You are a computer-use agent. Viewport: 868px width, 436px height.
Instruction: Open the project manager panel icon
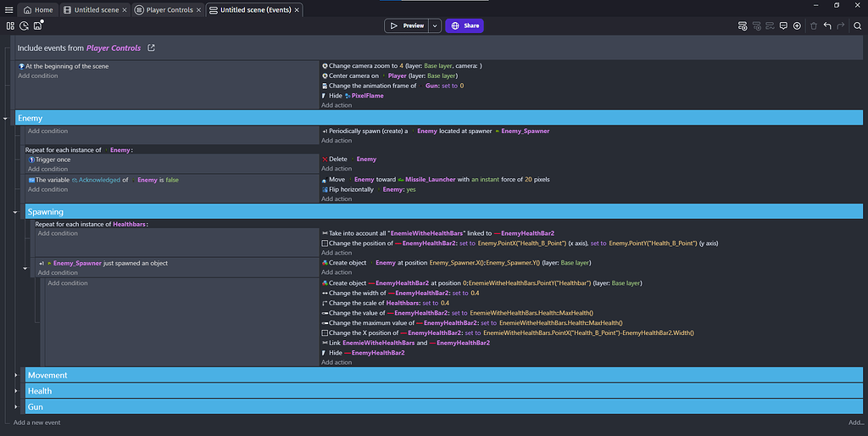(x=10, y=25)
